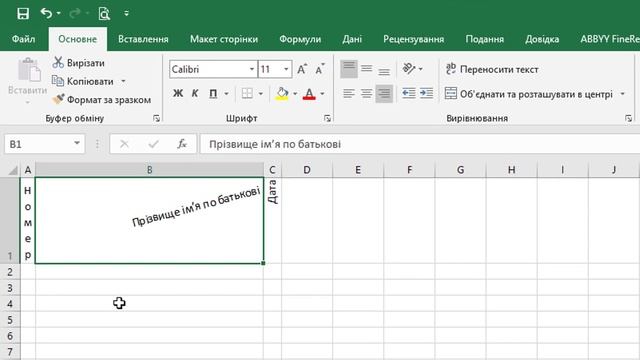
Task: Open the Name Box dropdown arrow
Action: (x=77, y=144)
